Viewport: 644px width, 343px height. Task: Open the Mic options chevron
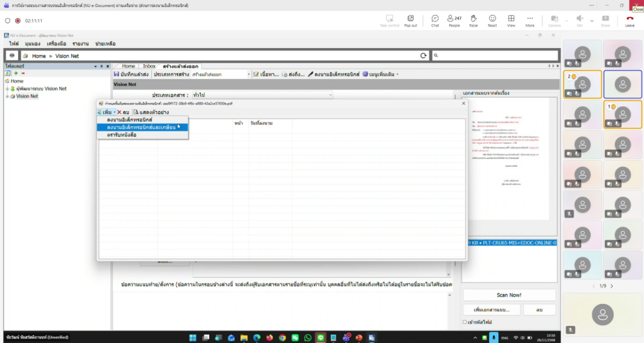[591, 21]
